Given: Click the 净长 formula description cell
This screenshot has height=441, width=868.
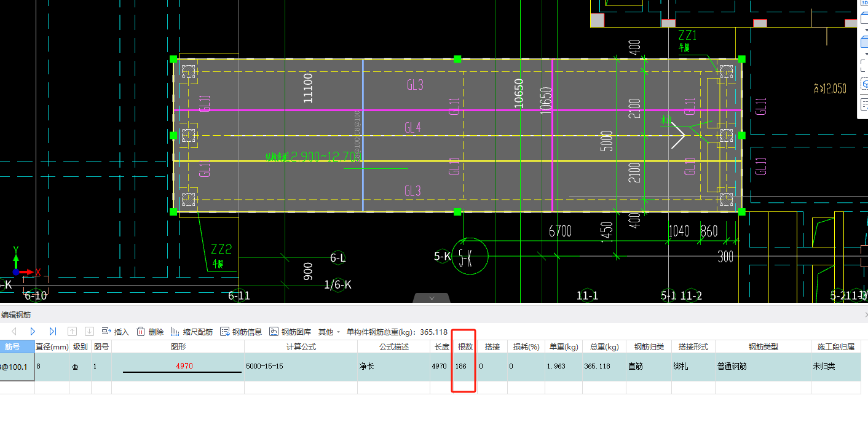Looking at the screenshot, I should [x=393, y=367].
